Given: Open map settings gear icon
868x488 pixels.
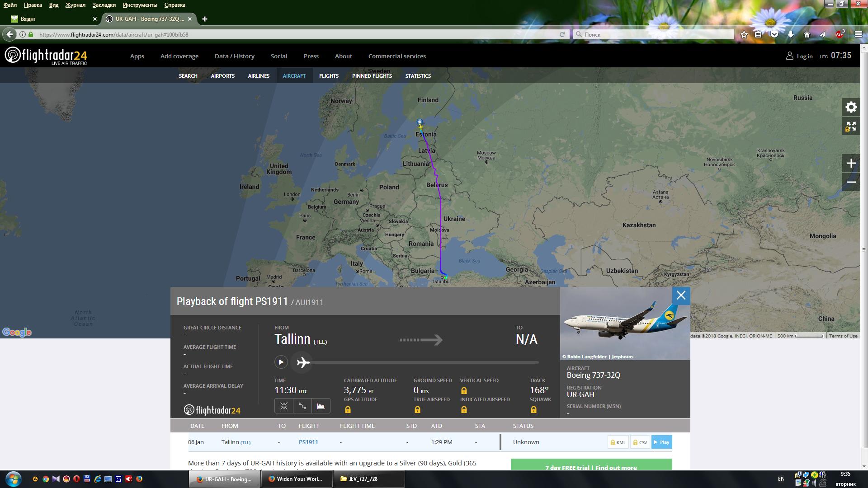Looking at the screenshot, I should click(x=851, y=107).
